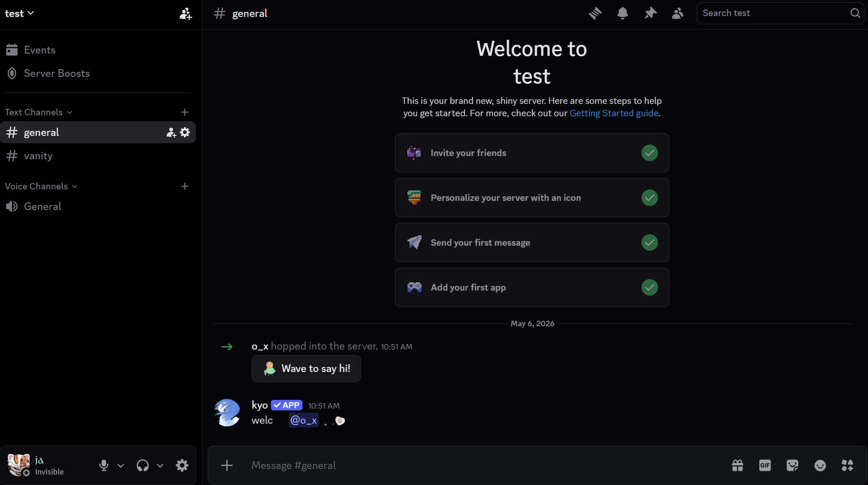The image size is (868, 485).
Task: Open the Getting Started guide link
Action: pyautogui.click(x=614, y=113)
